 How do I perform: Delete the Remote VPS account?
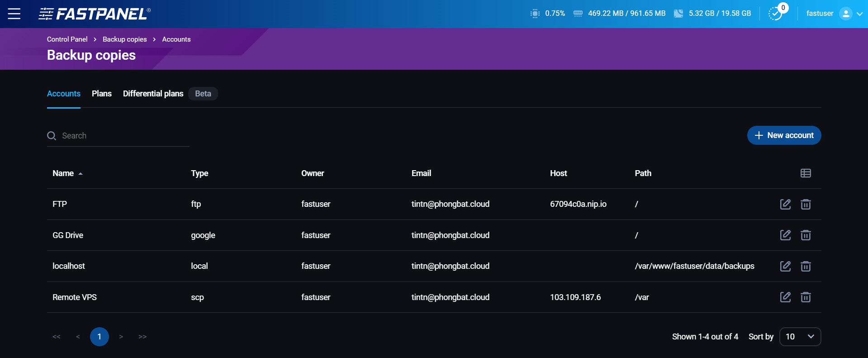pyautogui.click(x=806, y=297)
